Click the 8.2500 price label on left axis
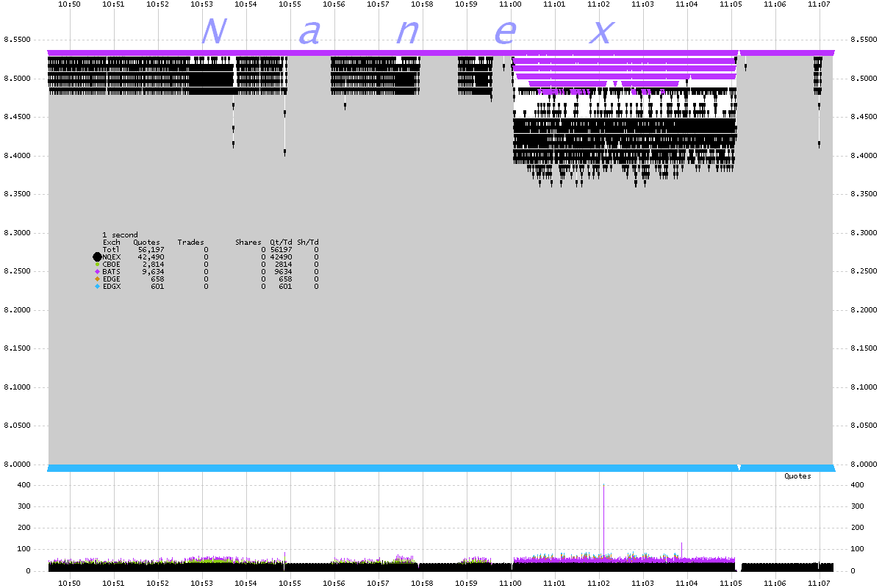The height and width of the screenshot is (588, 882). 18,271
